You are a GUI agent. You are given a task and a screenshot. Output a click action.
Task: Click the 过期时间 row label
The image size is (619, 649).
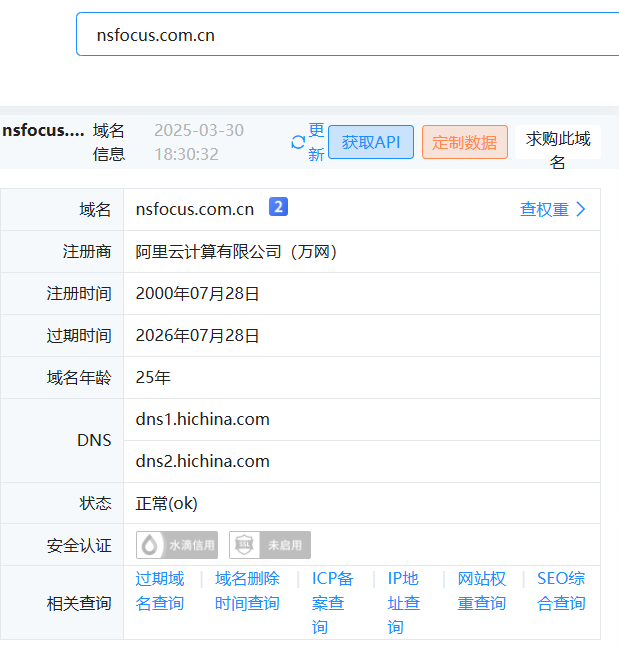[x=79, y=336]
